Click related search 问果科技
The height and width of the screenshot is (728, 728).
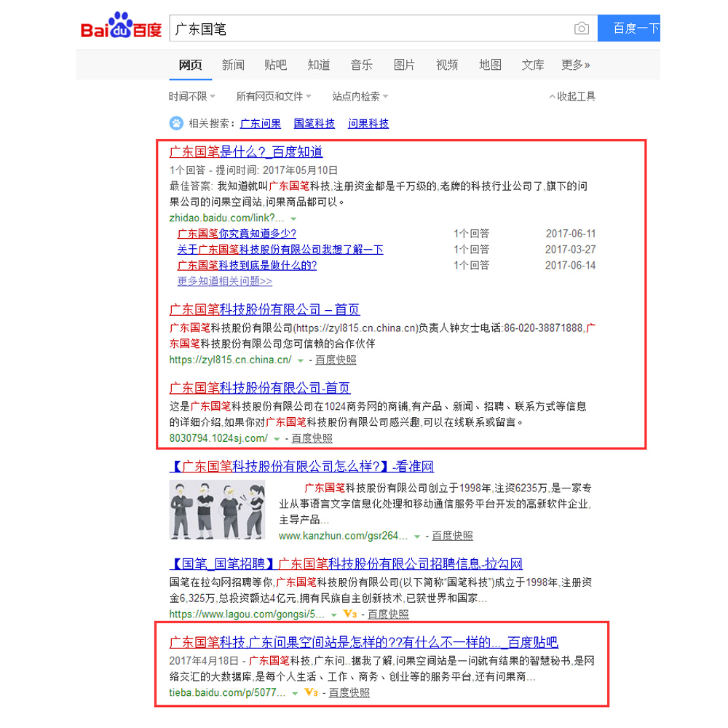pos(368,124)
